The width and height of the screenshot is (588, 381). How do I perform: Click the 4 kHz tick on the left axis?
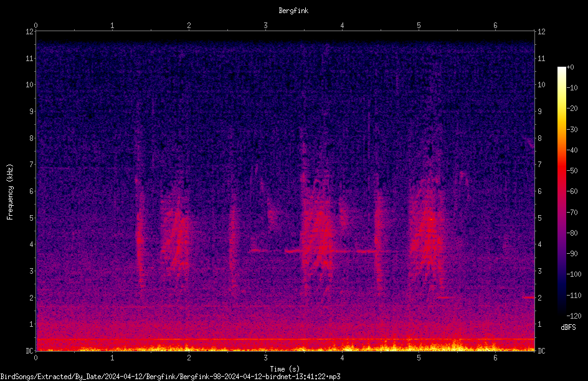pos(32,244)
